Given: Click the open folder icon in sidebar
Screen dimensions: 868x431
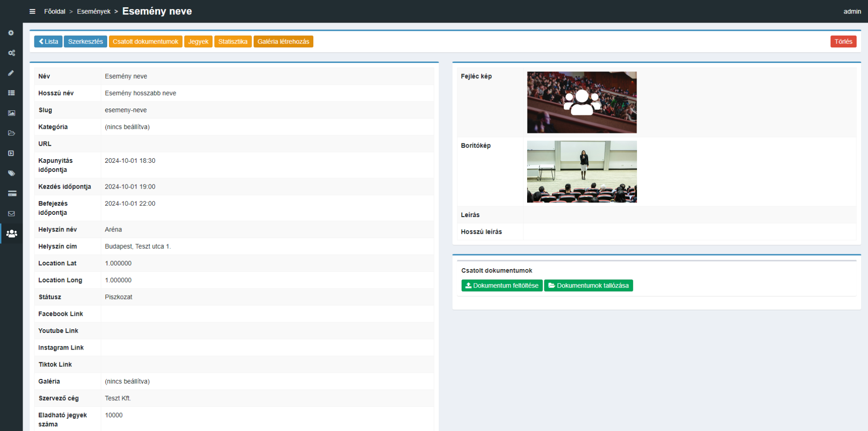Looking at the screenshot, I should 11,133.
